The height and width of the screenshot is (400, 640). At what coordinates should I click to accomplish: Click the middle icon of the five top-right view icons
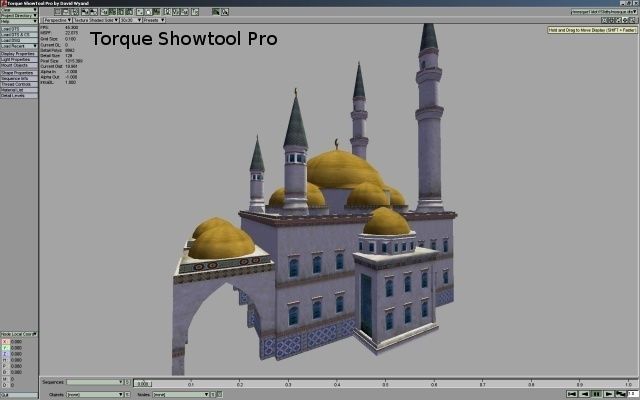point(619,20)
